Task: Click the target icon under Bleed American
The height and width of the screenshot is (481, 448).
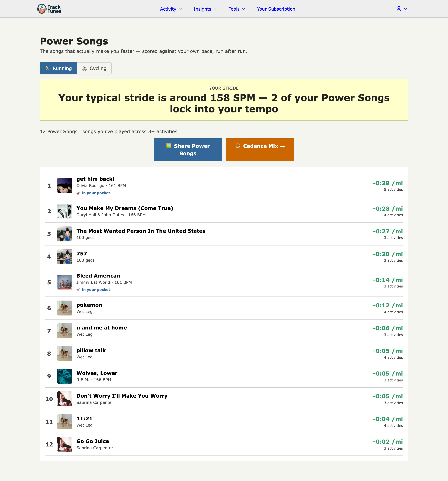Action: point(78,290)
